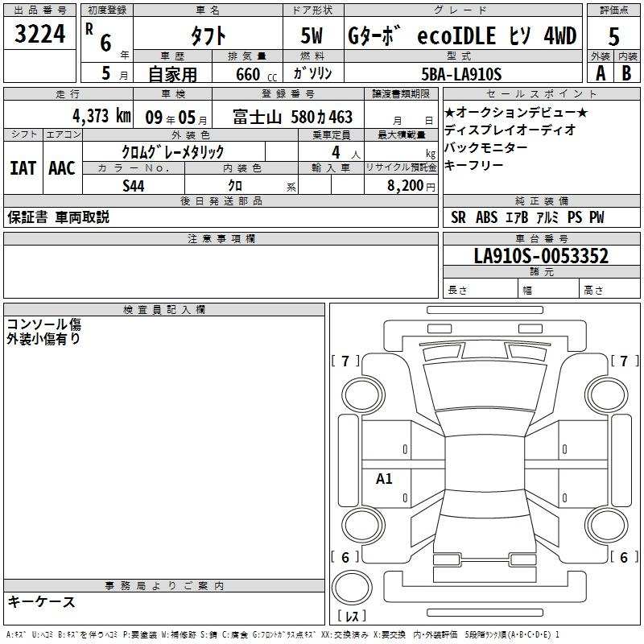Click the [レス] spare tire marker
The width and height of the screenshot is (644, 644).
coord(352,617)
